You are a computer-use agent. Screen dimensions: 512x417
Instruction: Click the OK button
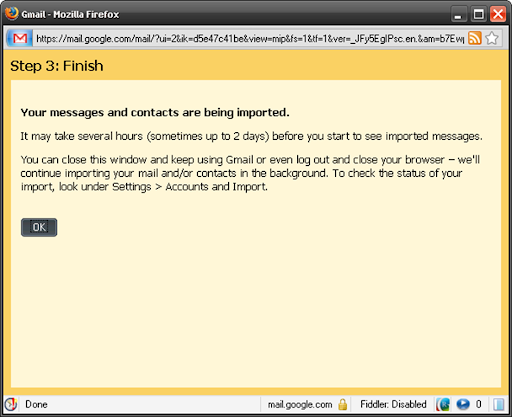[39, 227]
